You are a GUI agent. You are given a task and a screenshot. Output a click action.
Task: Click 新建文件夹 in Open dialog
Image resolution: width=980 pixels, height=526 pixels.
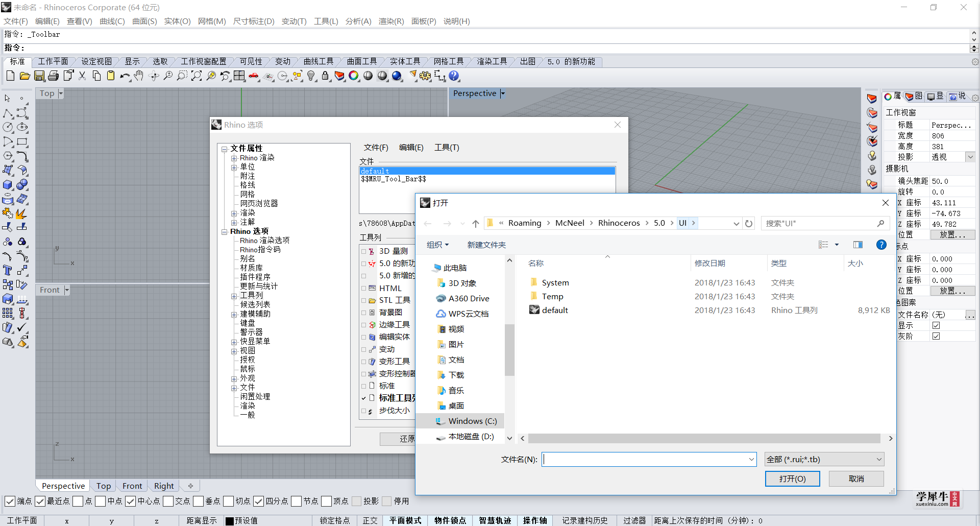coord(486,245)
